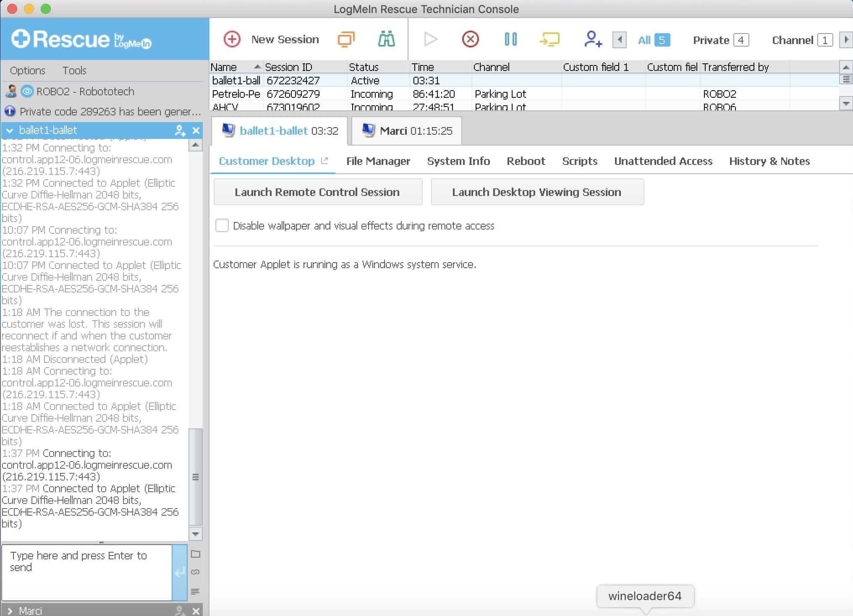
Task: Sort session list by Name column
Action: (236, 67)
